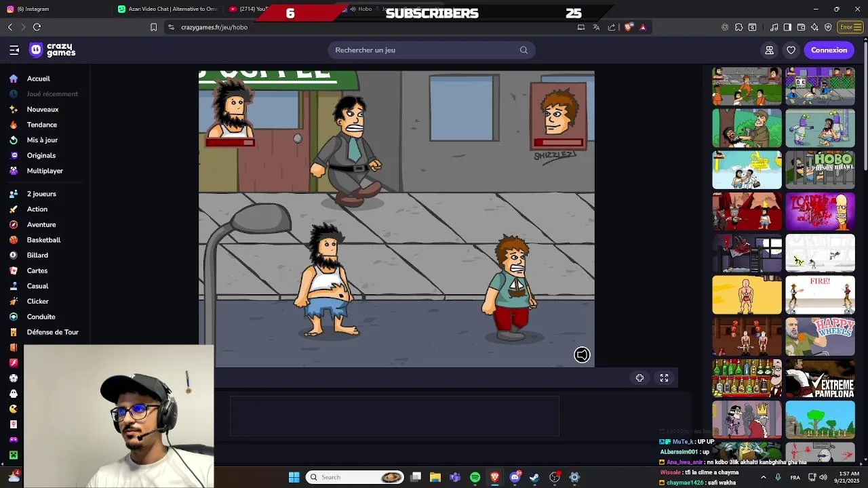
Task: Open Windows Start menu
Action: click(294, 477)
